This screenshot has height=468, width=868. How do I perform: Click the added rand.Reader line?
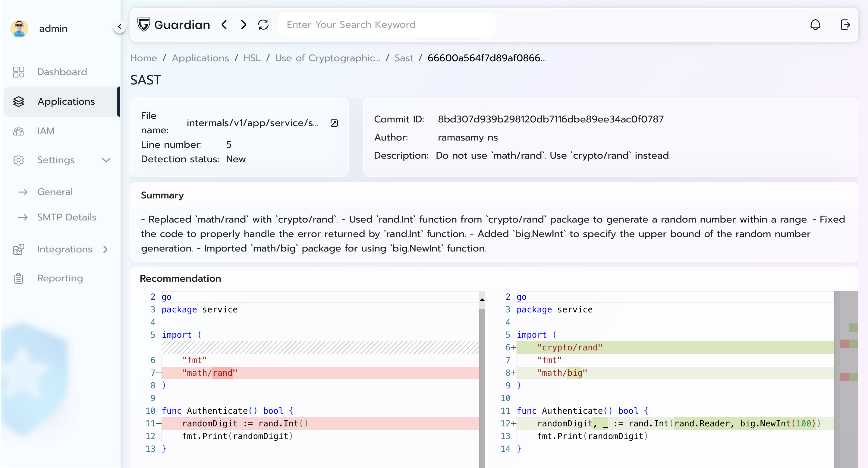coord(675,423)
